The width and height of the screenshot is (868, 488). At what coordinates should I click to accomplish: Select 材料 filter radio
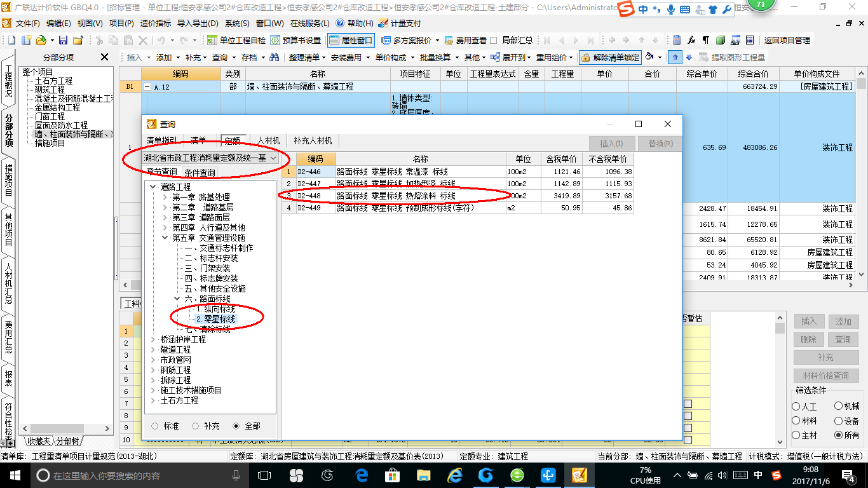pos(796,421)
